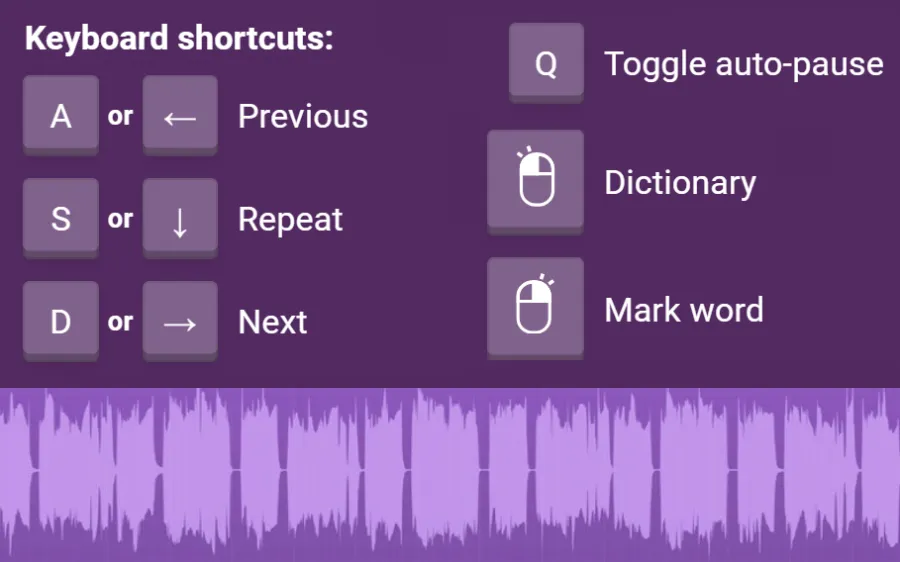
Task: Click the S key icon
Action: coord(61,219)
